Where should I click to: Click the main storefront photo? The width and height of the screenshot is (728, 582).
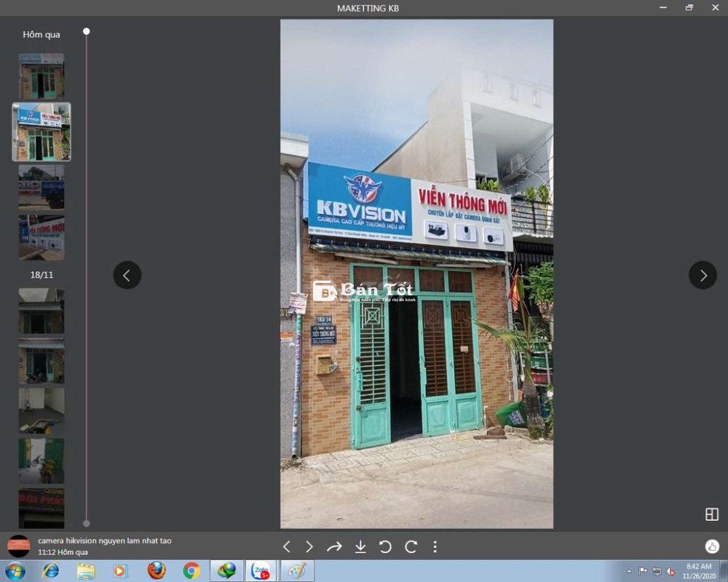coord(416,274)
